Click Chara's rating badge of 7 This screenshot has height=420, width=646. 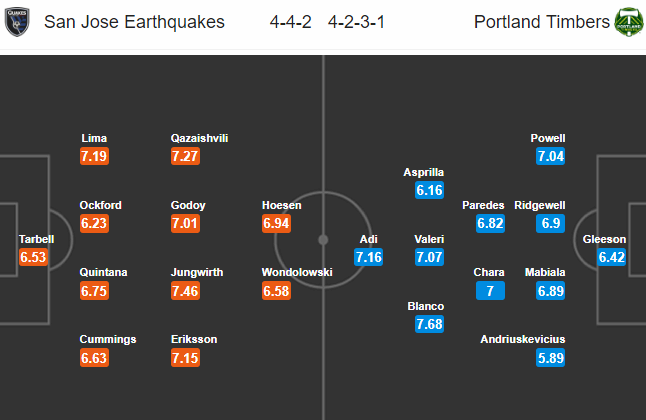(490, 291)
